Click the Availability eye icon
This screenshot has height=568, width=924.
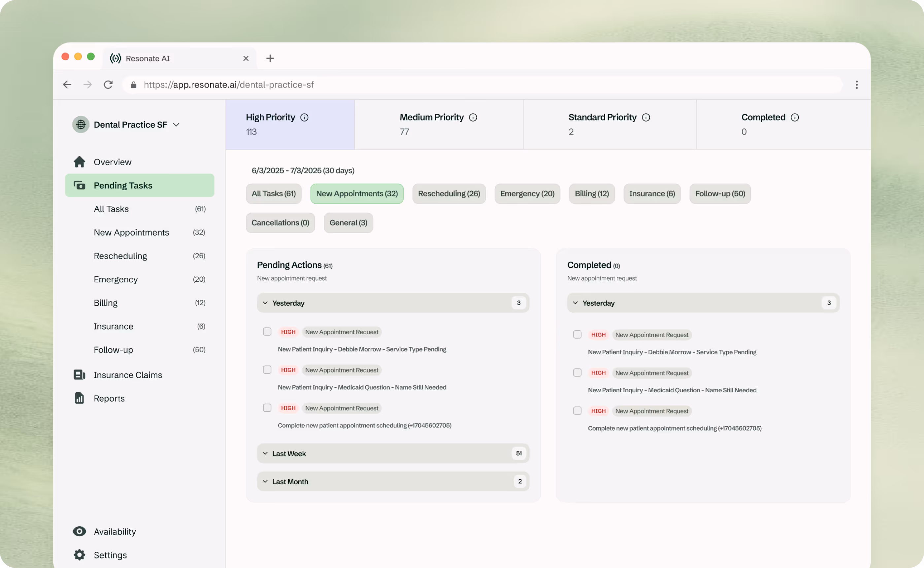point(79,531)
